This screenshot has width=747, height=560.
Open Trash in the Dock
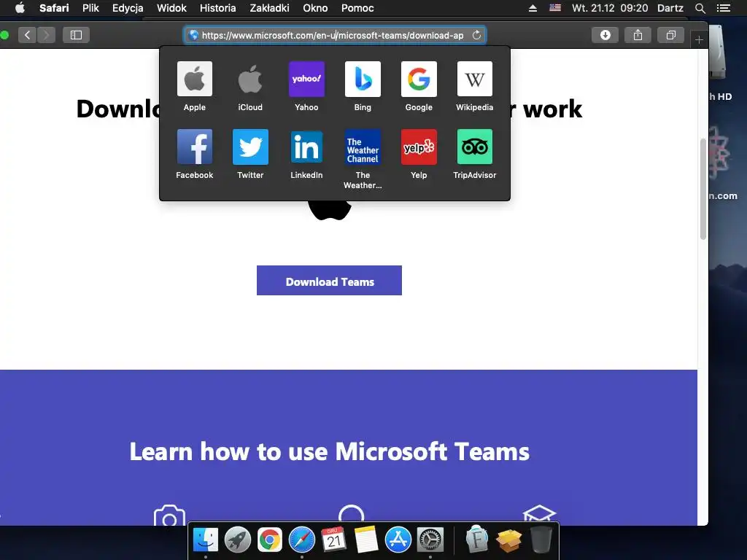pos(541,540)
